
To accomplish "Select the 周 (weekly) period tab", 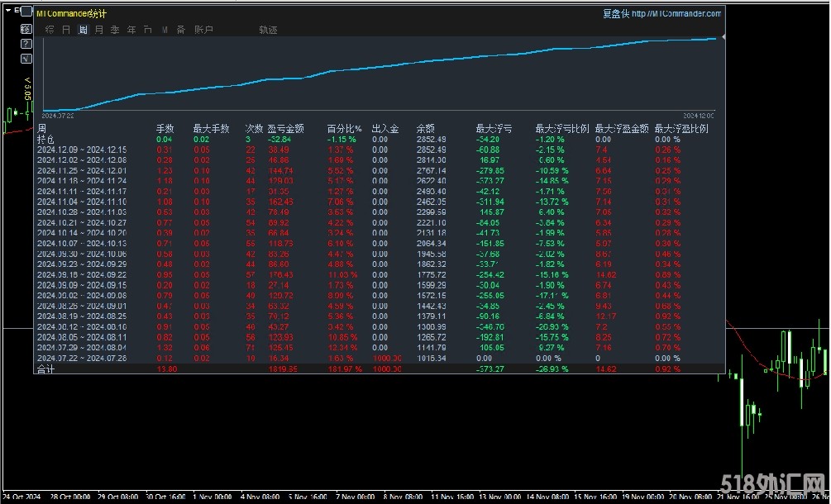I will pos(83,30).
